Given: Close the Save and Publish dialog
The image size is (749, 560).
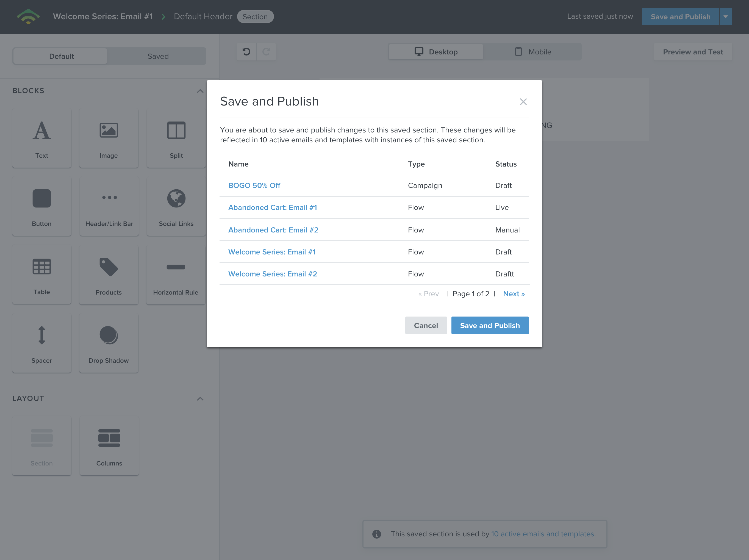Looking at the screenshot, I should 523,102.
